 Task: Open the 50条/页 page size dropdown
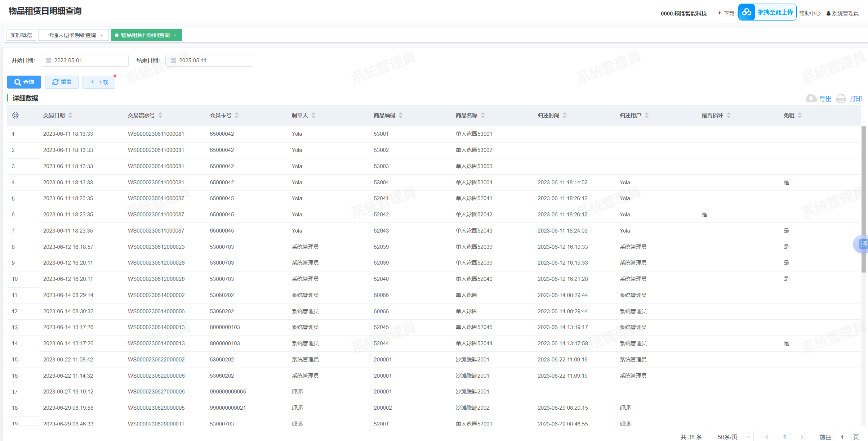pyautogui.click(x=731, y=437)
